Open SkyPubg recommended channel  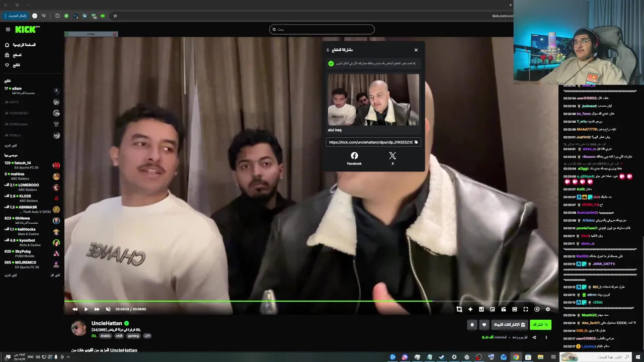point(32,253)
